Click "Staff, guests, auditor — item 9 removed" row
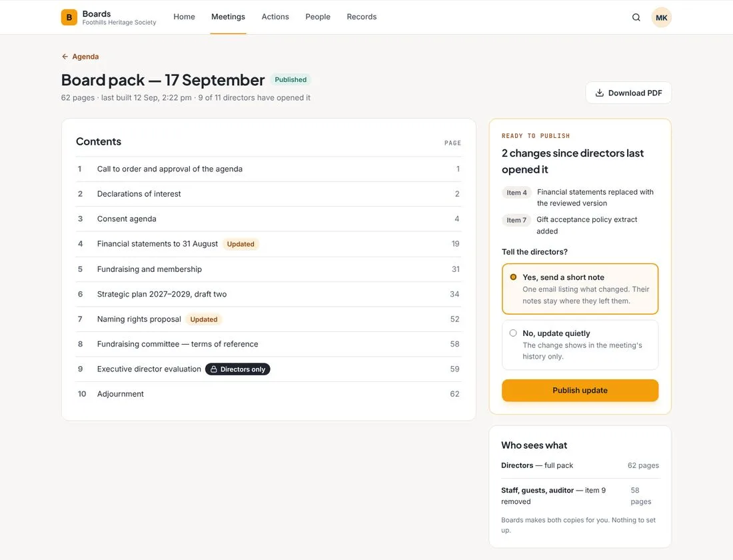Viewport: 733px width, 560px height. (x=580, y=496)
